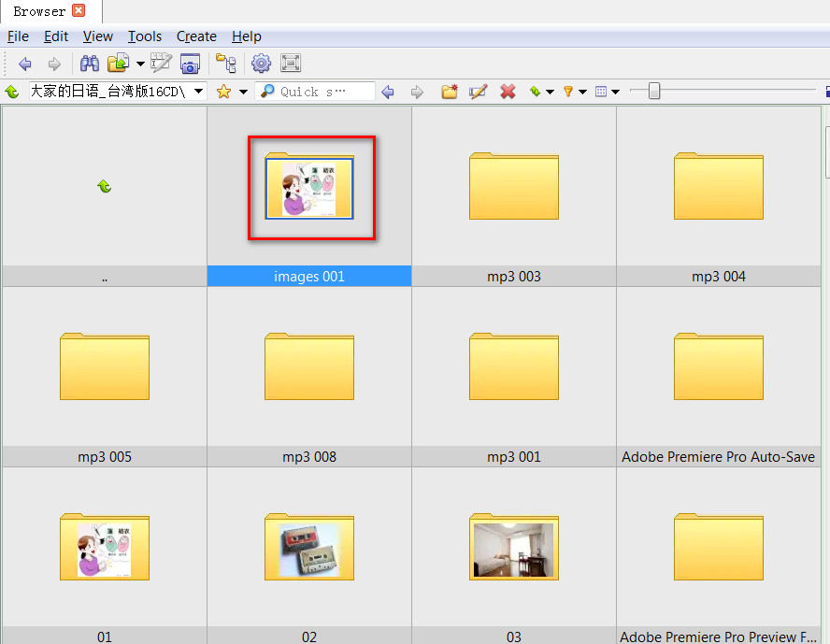
Task: Close the Browser tab
Action: click(x=79, y=10)
